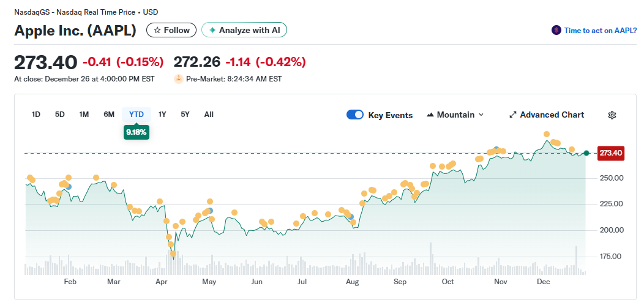Click the Dec x-axis label
The height and width of the screenshot is (305, 644).
pyautogui.click(x=544, y=282)
